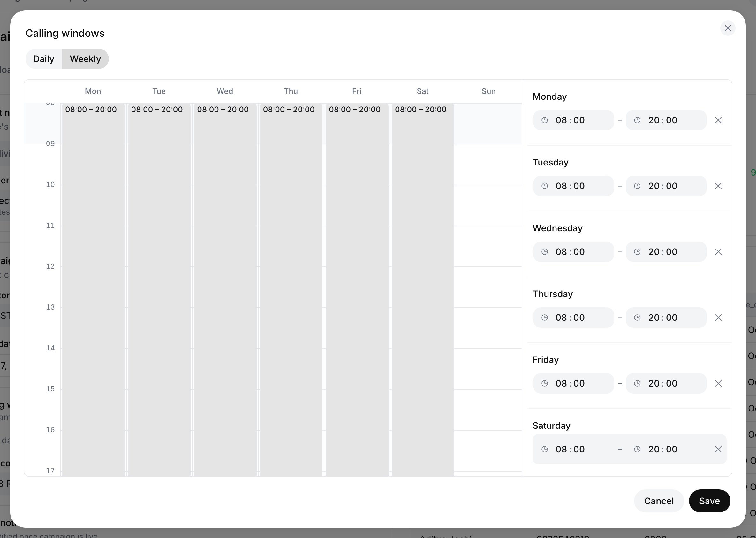756x538 pixels.
Task: Clear Saturday's calling window
Action: 718,449
